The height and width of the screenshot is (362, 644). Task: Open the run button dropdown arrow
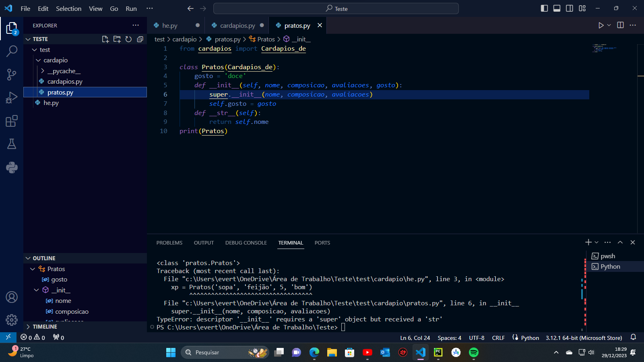(609, 25)
